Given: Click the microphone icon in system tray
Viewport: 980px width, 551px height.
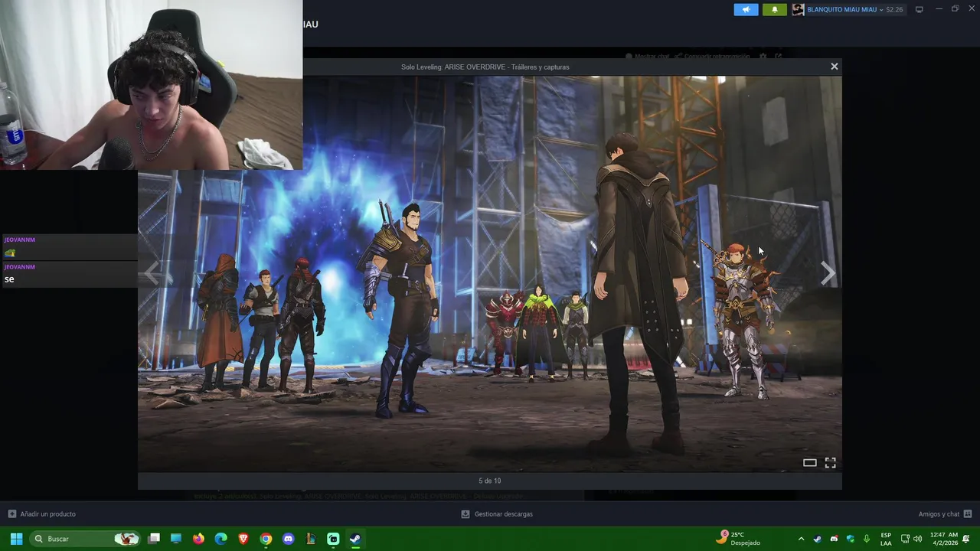Looking at the screenshot, I should [x=866, y=539].
